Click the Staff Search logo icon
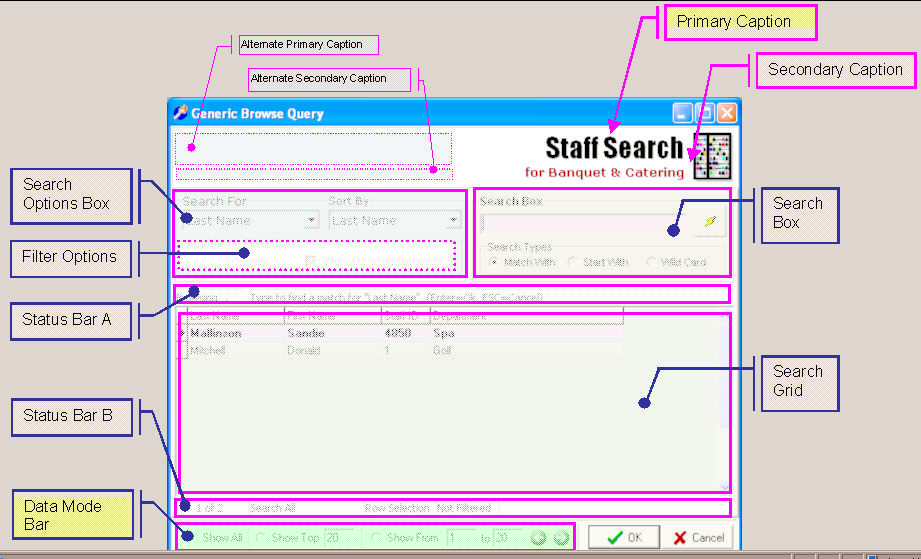Image resolution: width=921 pixels, height=559 pixels. click(711, 156)
